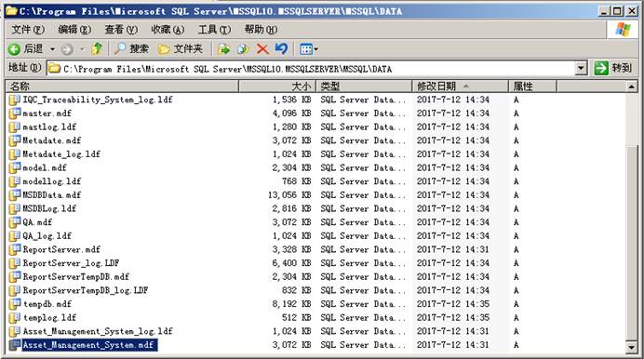
Task: Open the Forward history dropdown arrow
Action: point(82,49)
